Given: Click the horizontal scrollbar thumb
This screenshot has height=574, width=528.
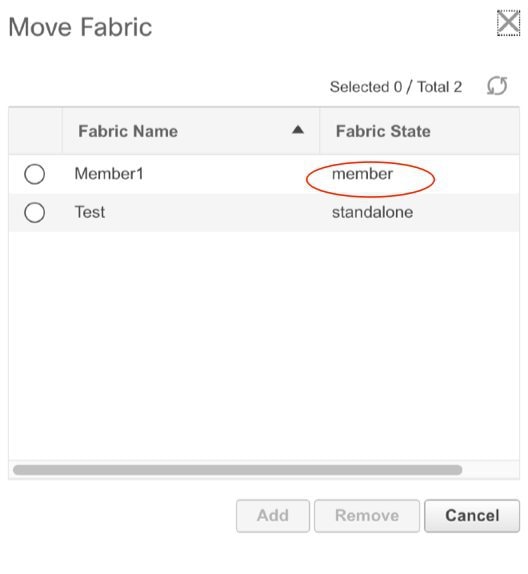Looking at the screenshot, I should (238, 470).
